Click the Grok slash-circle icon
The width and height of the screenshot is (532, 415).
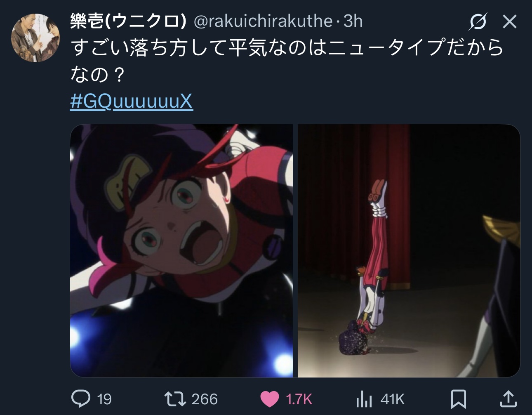coord(478,21)
